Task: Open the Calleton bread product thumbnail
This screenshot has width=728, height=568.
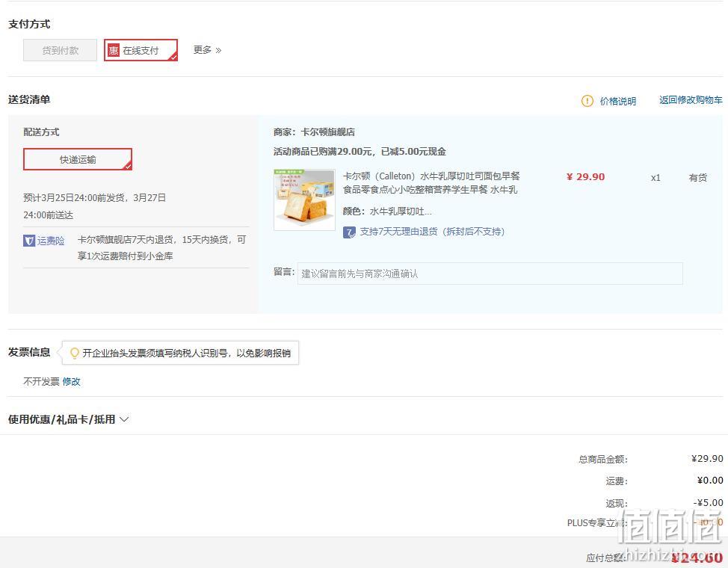Action: coord(304,200)
